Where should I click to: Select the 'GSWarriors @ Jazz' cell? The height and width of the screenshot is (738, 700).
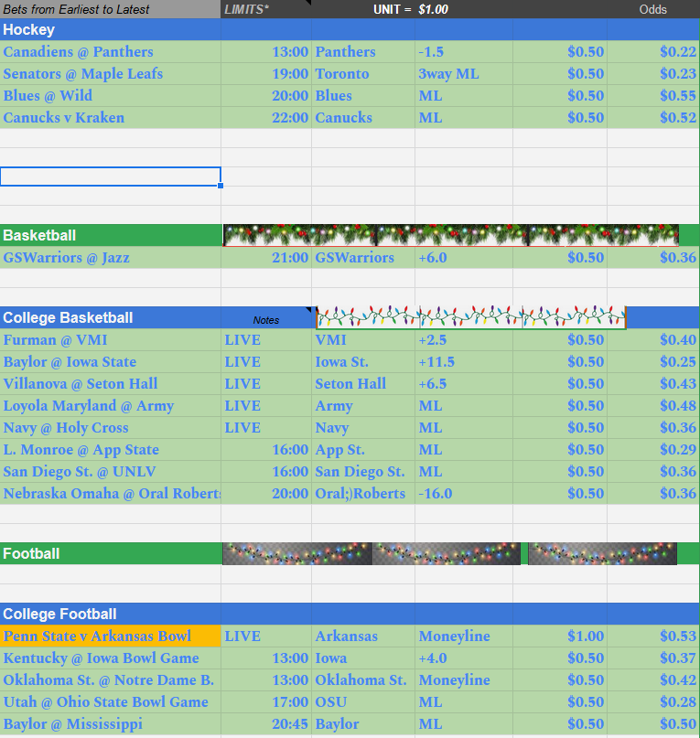pos(110,258)
